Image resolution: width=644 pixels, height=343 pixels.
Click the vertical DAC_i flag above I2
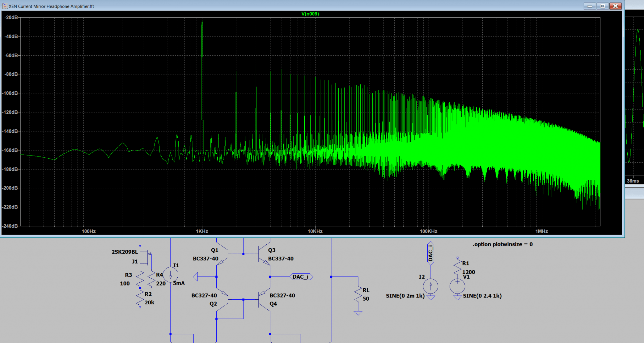coord(431,253)
